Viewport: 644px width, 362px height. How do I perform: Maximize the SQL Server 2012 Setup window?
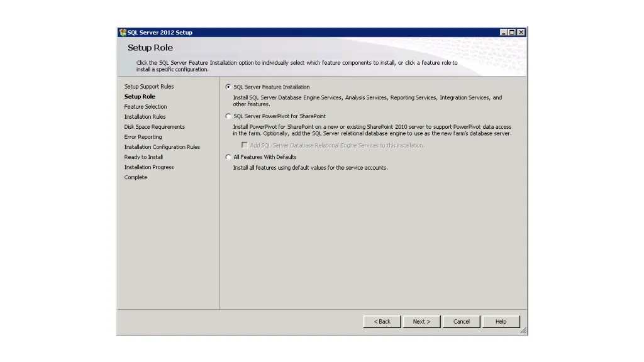tap(512, 33)
